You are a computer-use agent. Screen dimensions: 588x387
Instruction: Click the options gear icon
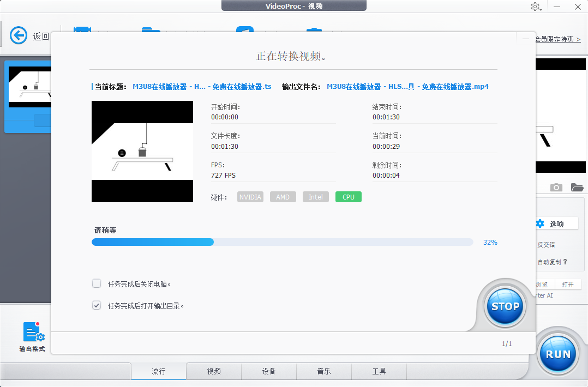pos(541,223)
